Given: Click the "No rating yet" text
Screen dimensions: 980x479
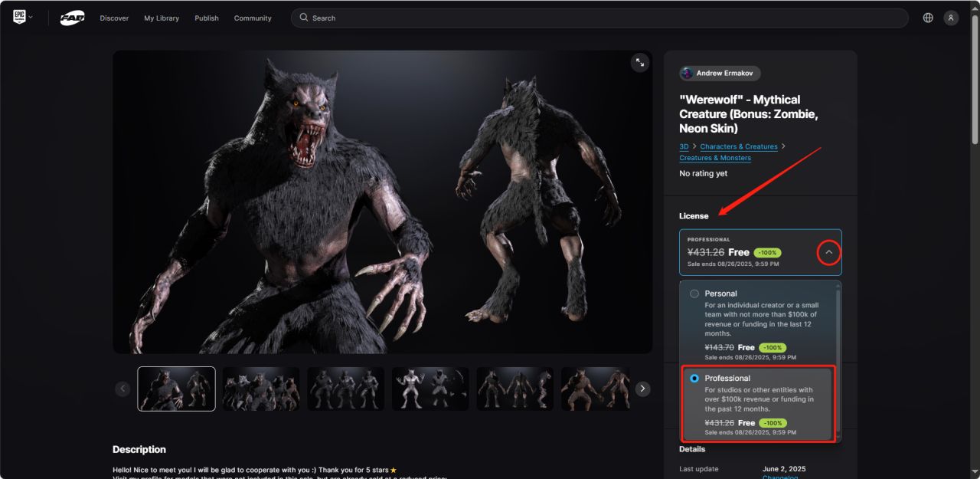Looking at the screenshot, I should point(703,174).
